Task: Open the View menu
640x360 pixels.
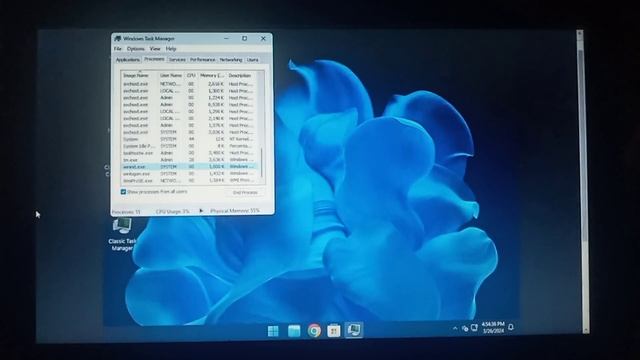Action: tap(155, 49)
